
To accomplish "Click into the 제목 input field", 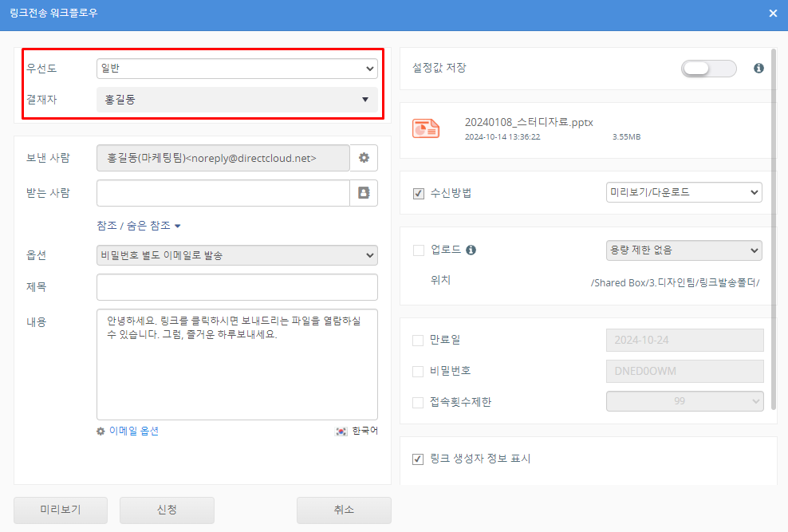I will point(237,287).
